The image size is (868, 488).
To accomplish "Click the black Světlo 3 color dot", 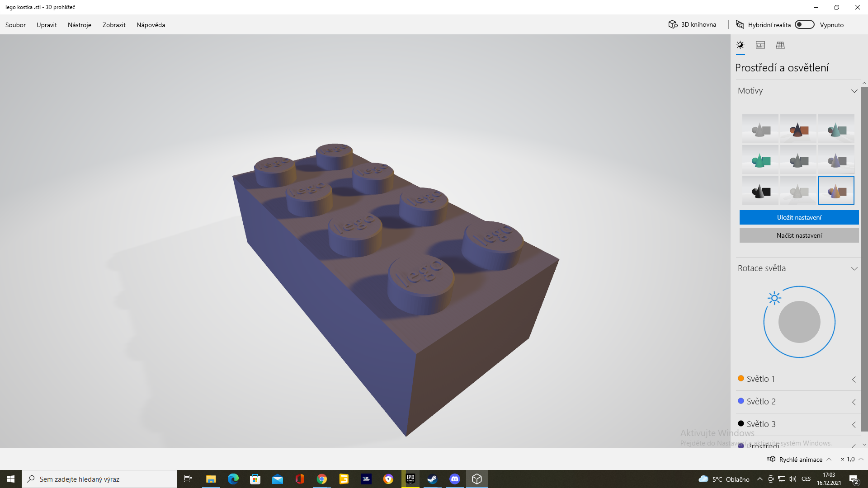I will coord(741,423).
